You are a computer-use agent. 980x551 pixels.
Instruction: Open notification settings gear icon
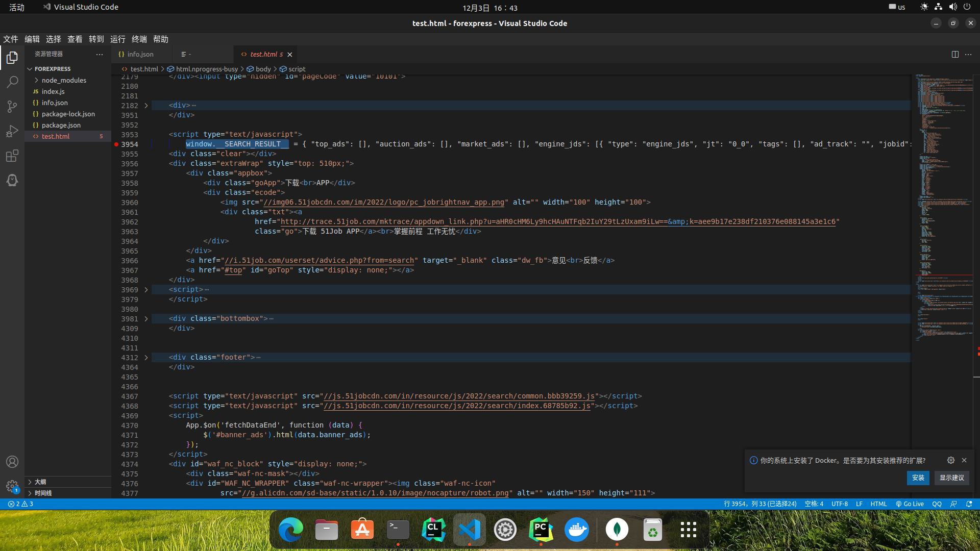pyautogui.click(x=951, y=460)
